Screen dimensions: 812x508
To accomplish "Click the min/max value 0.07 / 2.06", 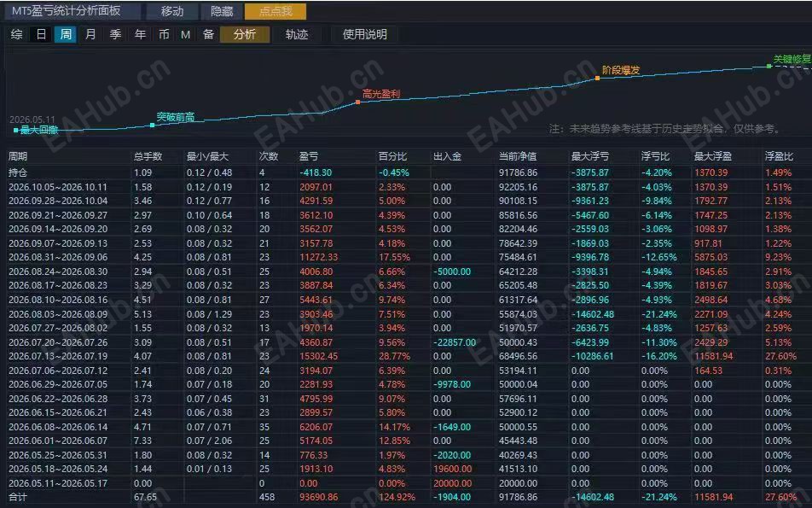I will [x=209, y=441].
